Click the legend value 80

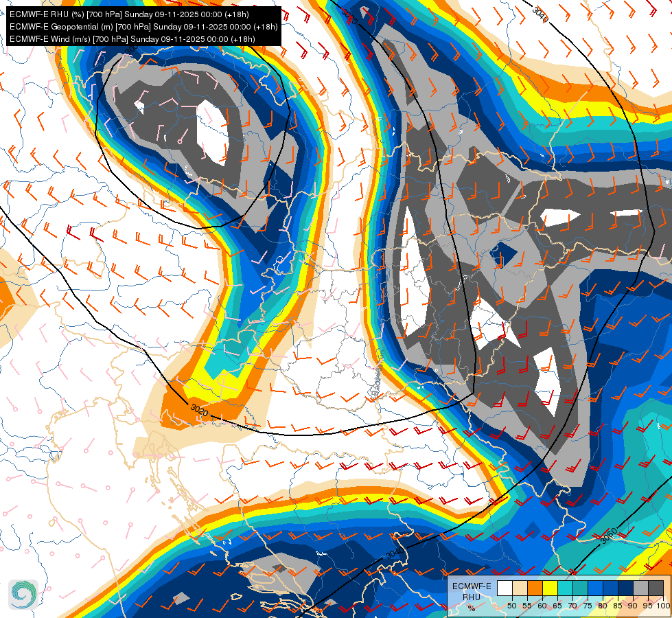coord(603,606)
